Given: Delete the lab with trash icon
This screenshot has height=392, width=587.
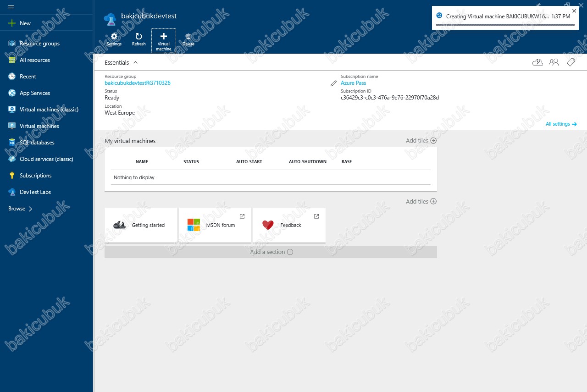Looking at the screenshot, I should [x=188, y=40].
